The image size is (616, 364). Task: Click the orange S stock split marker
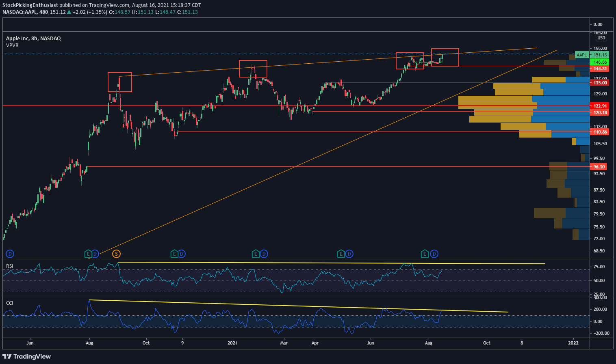[x=116, y=254]
